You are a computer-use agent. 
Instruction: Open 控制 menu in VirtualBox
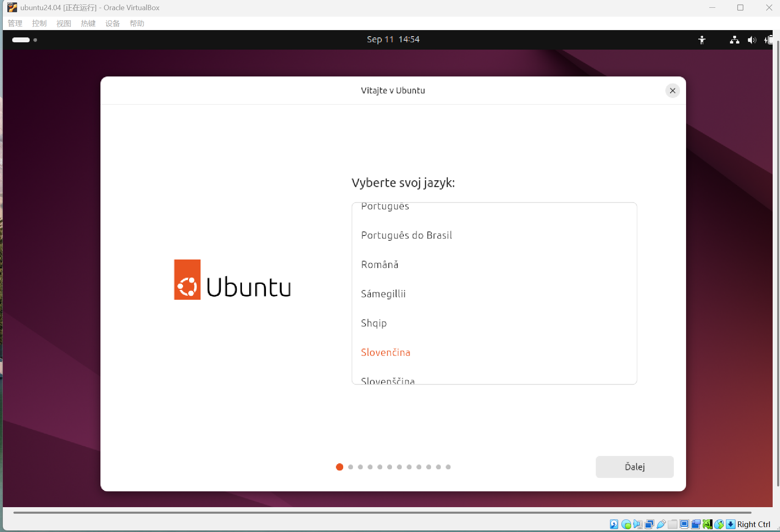pyautogui.click(x=39, y=23)
